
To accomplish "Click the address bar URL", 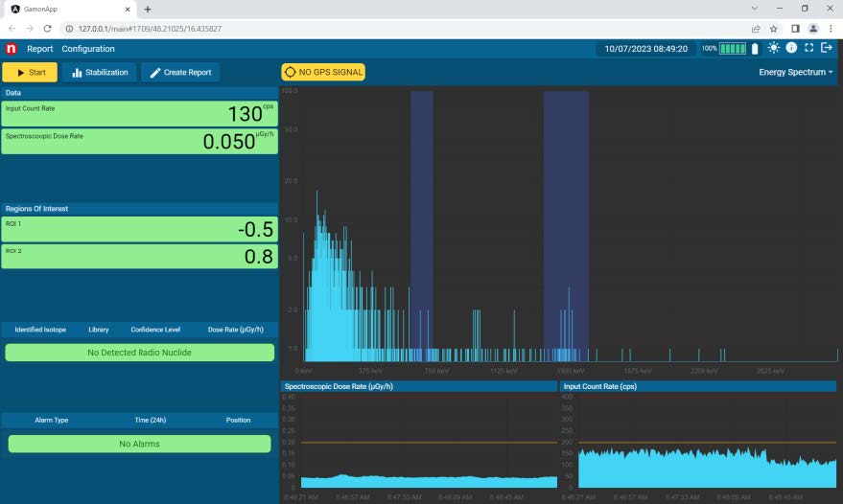I will point(150,29).
